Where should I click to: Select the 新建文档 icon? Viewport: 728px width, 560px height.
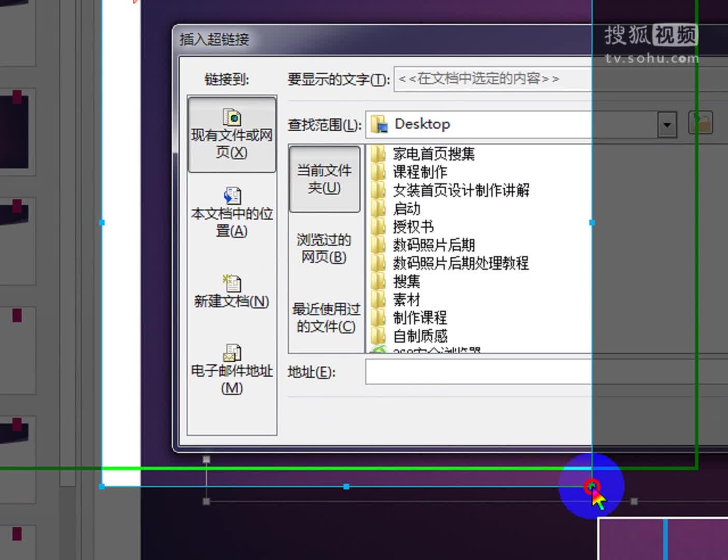231,283
